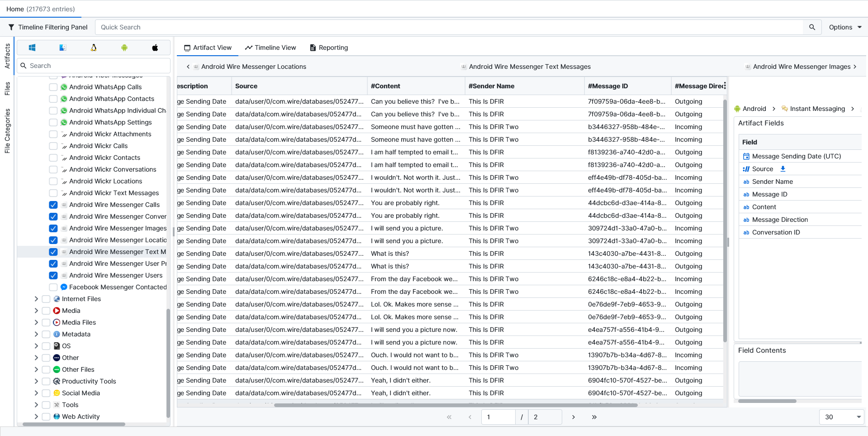Check Android WhatsApp Contacts checkbox
868x436 pixels.
(x=53, y=99)
